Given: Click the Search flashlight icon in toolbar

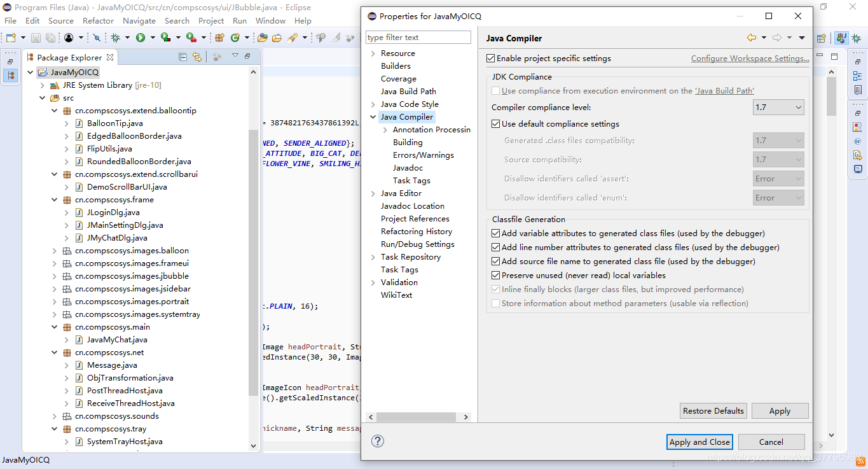Looking at the screenshot, I should pos(292,38).
